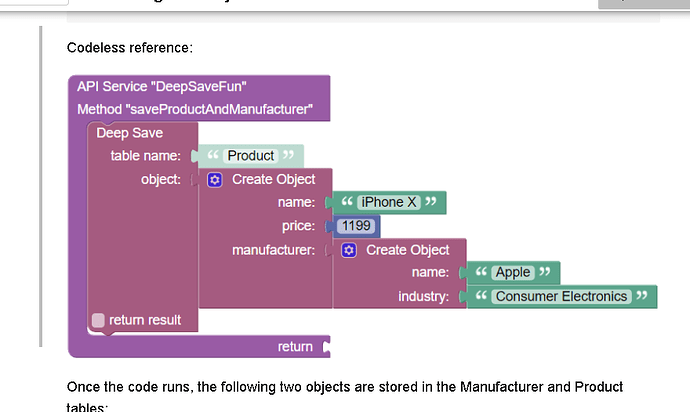
Task: Click the Deep Save block title
Action: coord(129,133)
